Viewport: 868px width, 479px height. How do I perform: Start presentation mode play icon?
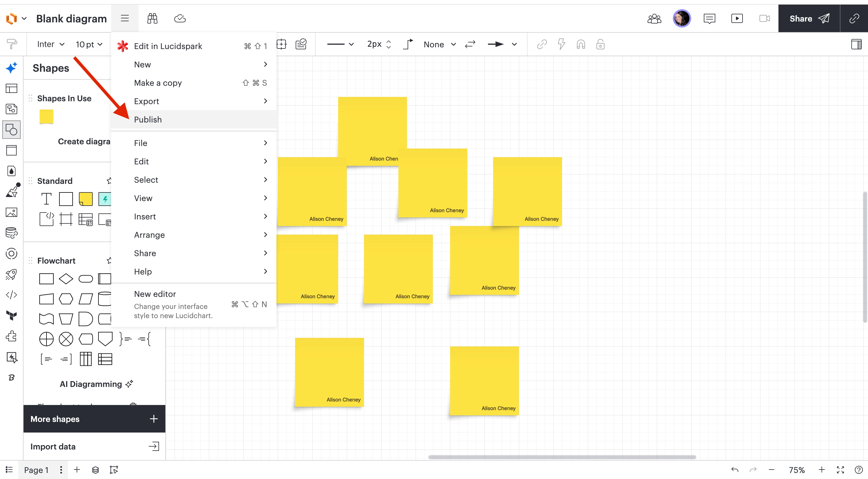click(x=737, y=19)
